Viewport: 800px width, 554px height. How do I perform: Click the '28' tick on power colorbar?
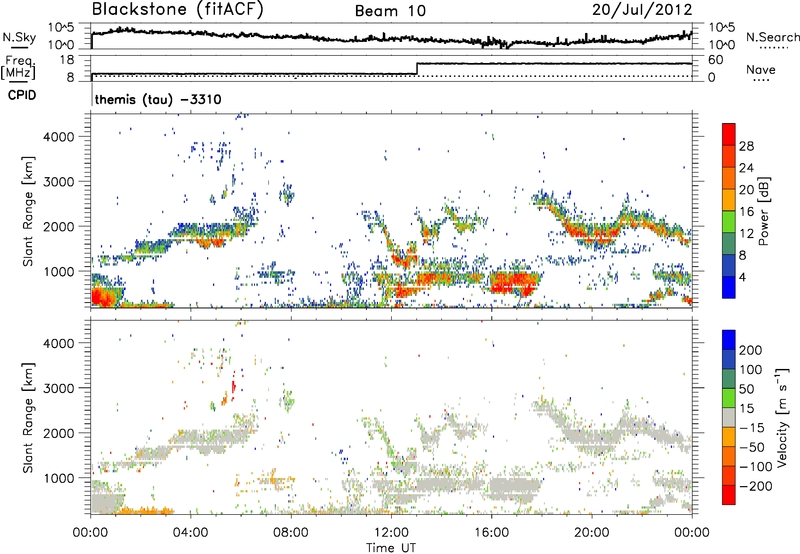[x=746, y=146]
